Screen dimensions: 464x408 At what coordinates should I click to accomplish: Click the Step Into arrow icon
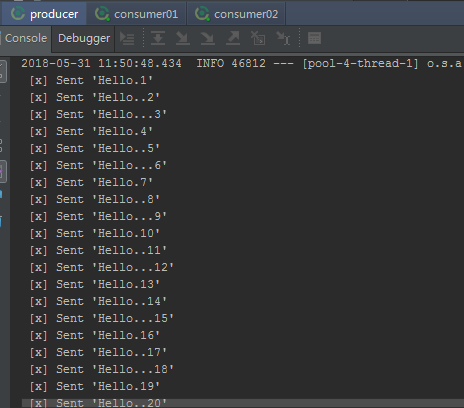[x=183, y=38]
